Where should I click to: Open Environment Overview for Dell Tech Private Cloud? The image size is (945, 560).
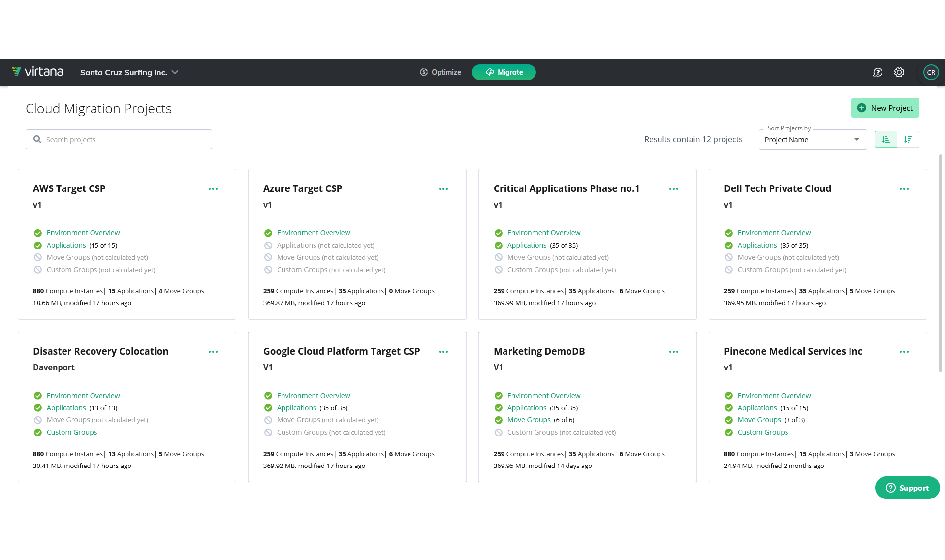pos(774,233)
